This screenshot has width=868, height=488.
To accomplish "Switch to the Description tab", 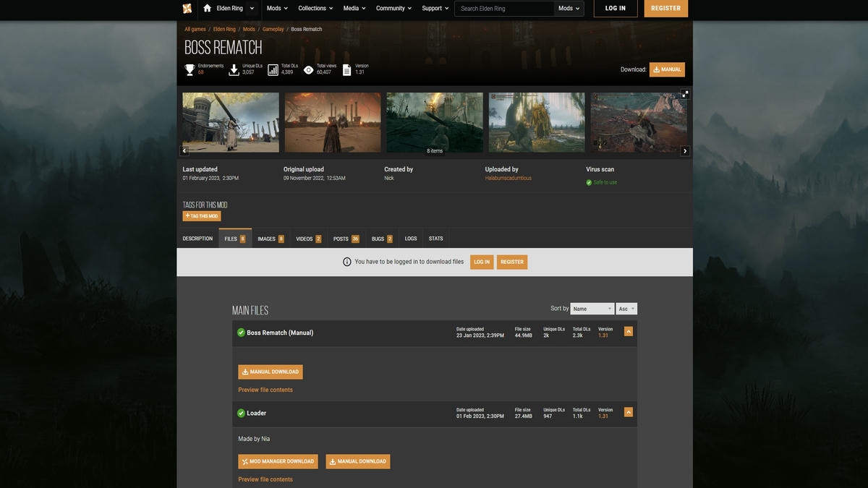I will [197, 239].
